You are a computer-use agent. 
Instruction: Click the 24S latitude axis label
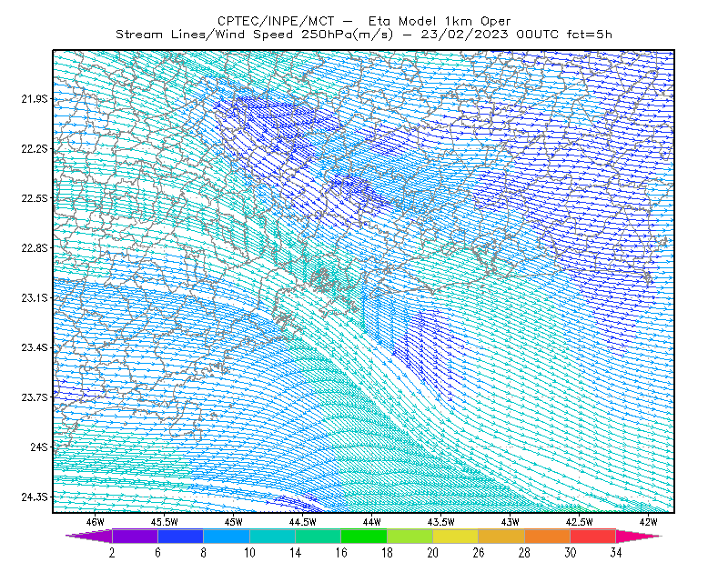38,447
